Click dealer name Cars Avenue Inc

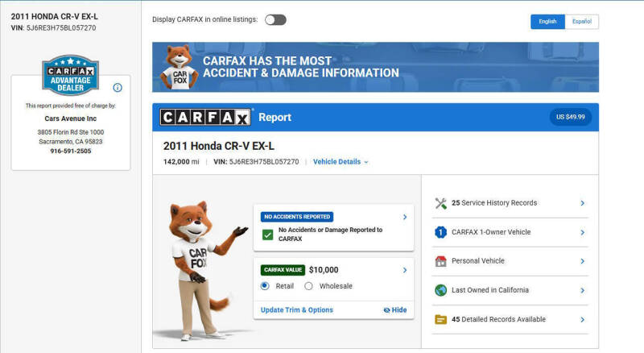(x=71, y=118)
